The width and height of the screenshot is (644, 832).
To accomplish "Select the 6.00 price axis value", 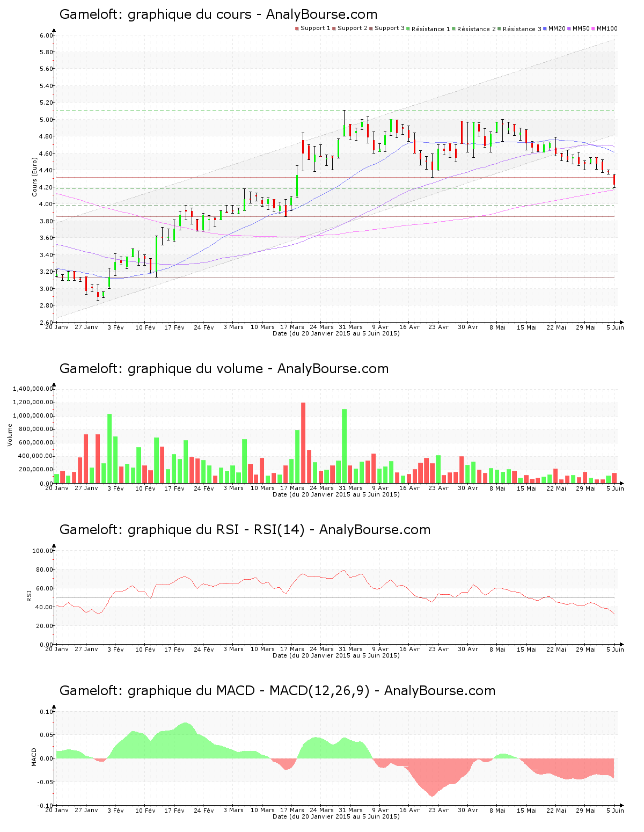I will 46,35.
